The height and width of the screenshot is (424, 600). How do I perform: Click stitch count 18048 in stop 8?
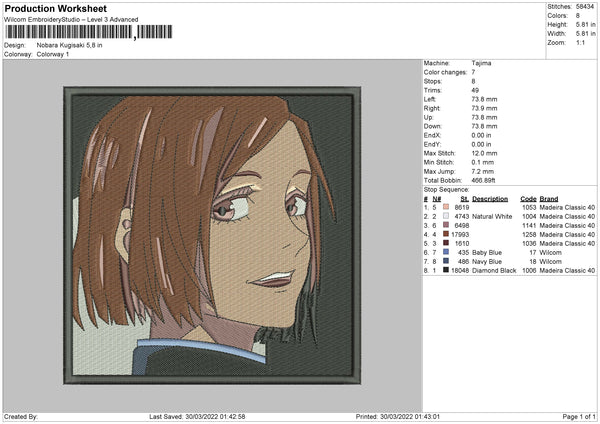pos(460,270)
